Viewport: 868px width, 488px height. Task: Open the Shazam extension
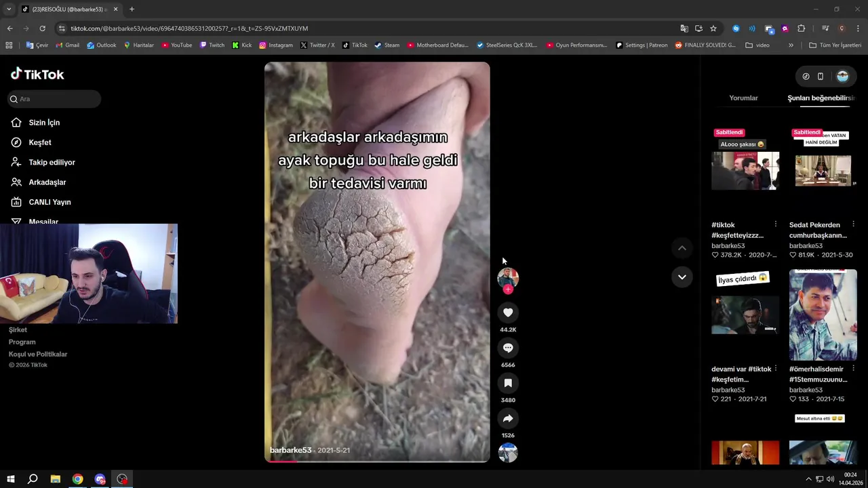click(736, 28)
